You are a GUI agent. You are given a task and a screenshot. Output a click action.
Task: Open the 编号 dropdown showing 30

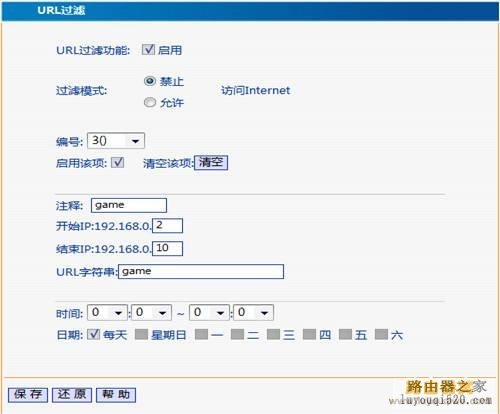click(x=116, y=141)
